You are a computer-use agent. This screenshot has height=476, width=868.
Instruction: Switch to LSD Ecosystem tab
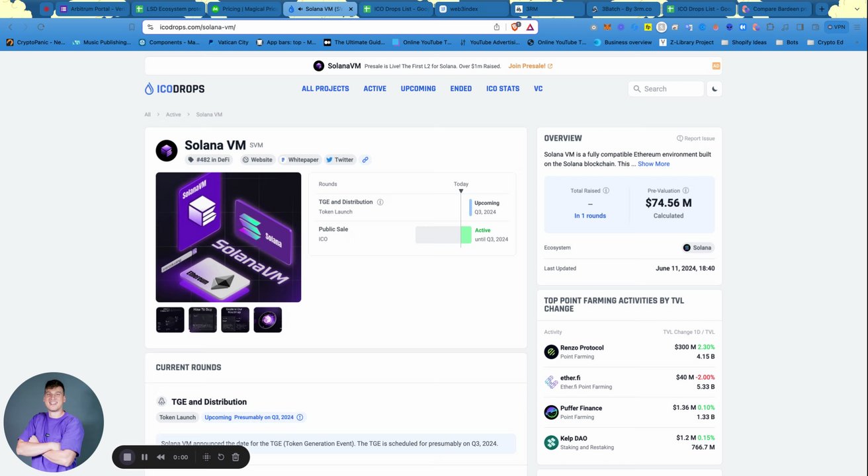(x=167, y=9)
